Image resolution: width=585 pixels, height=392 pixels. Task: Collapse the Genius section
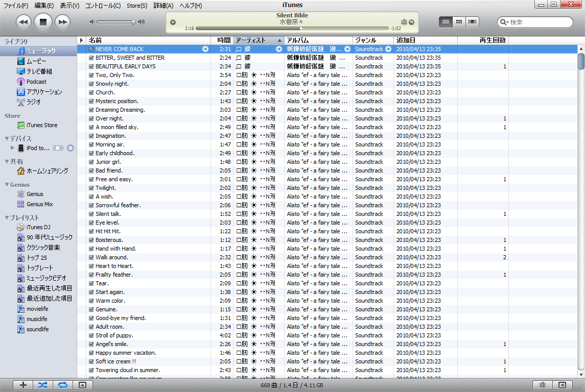[x=7, y=185]
